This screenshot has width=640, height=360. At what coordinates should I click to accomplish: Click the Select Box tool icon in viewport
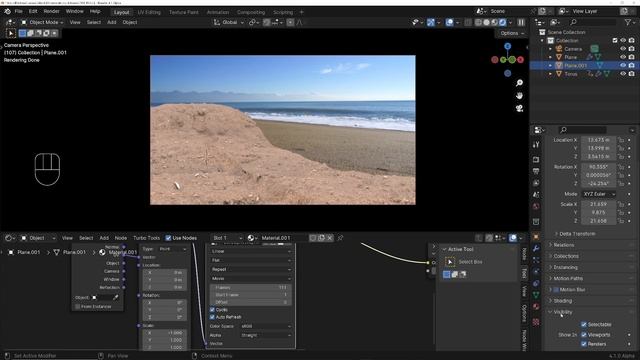11,33
